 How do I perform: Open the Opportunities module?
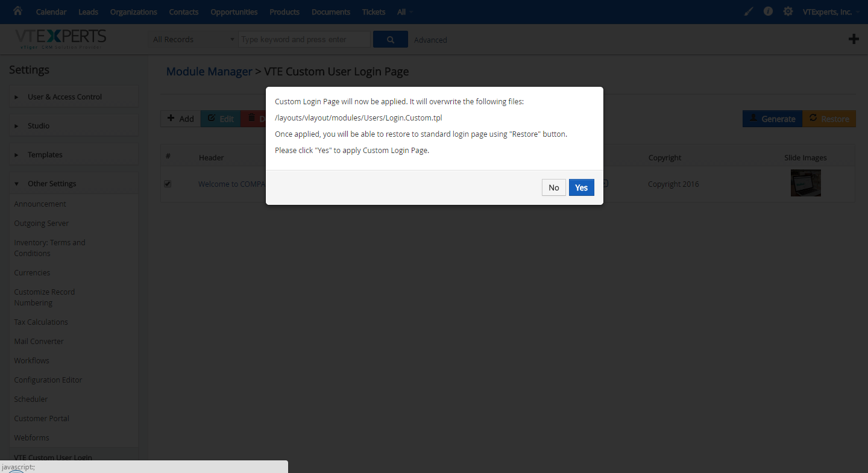234,12
